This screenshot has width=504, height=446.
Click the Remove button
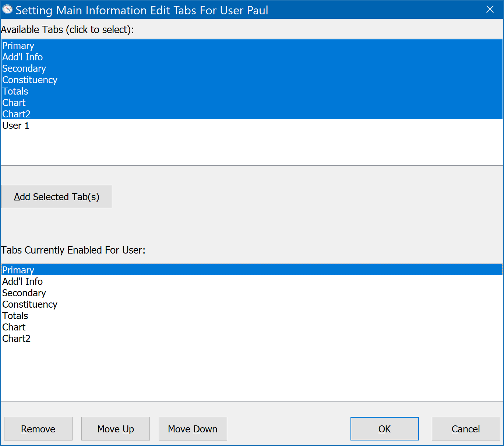pyautogui.click(x=38, y=429)
